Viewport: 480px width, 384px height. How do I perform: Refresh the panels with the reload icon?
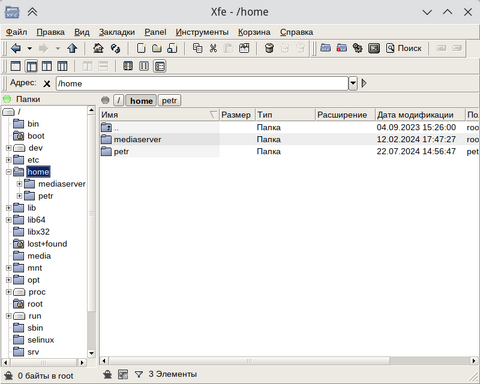115,49
